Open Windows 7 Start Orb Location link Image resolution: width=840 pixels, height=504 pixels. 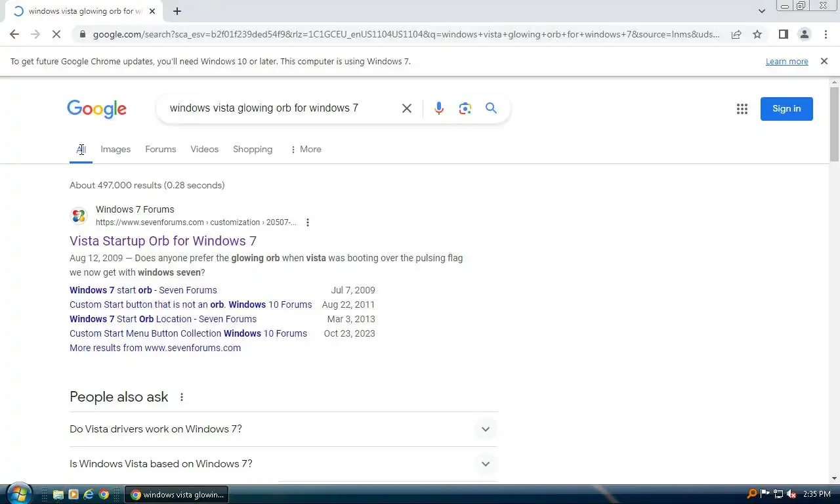[163, 319]
